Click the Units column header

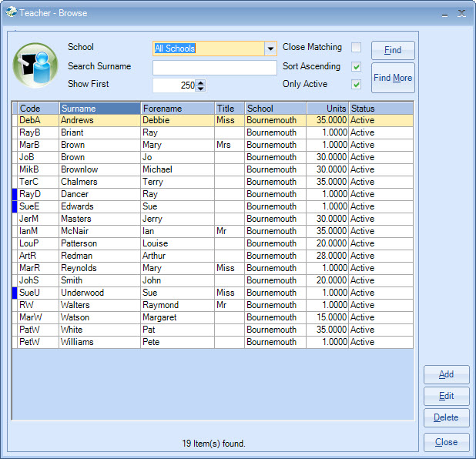point(327,109)
